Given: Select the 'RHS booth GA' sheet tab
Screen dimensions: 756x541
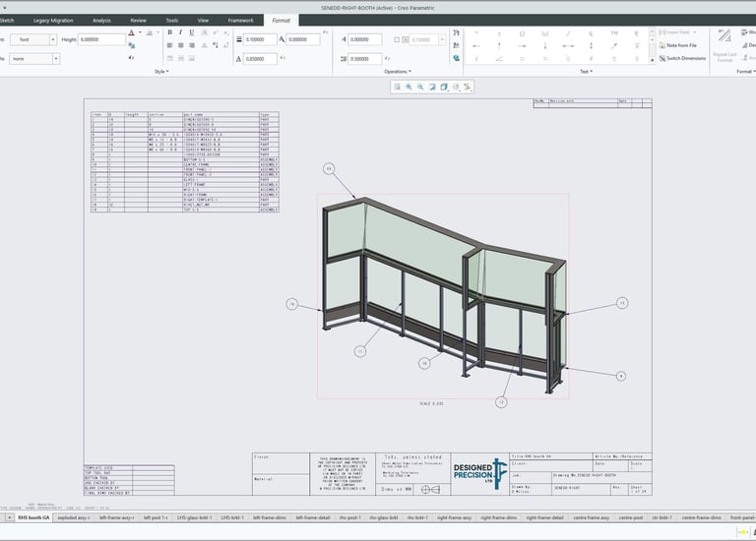Looking at the screenshot, I should pos(33,517).
